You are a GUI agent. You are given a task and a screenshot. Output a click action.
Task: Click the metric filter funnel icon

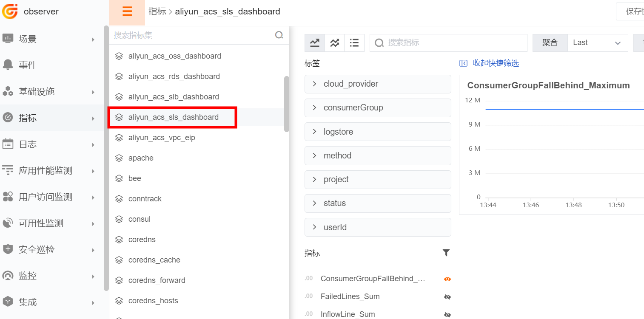point(446,253)
